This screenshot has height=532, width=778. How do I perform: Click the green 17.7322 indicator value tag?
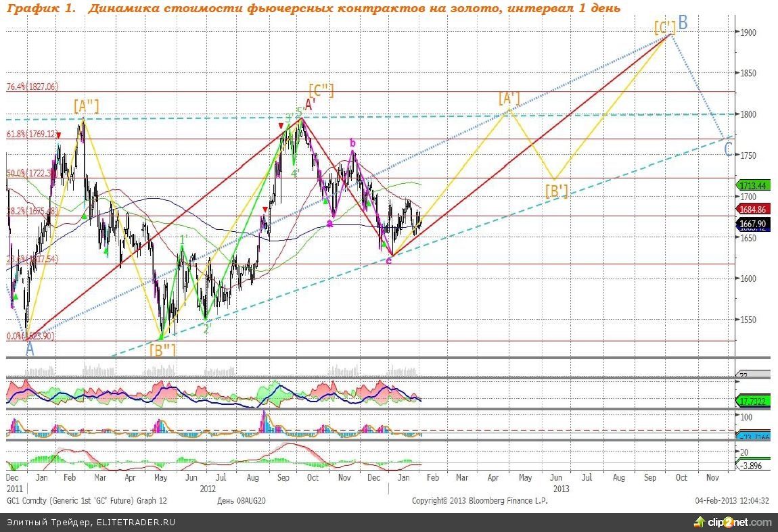coord(752,401)
